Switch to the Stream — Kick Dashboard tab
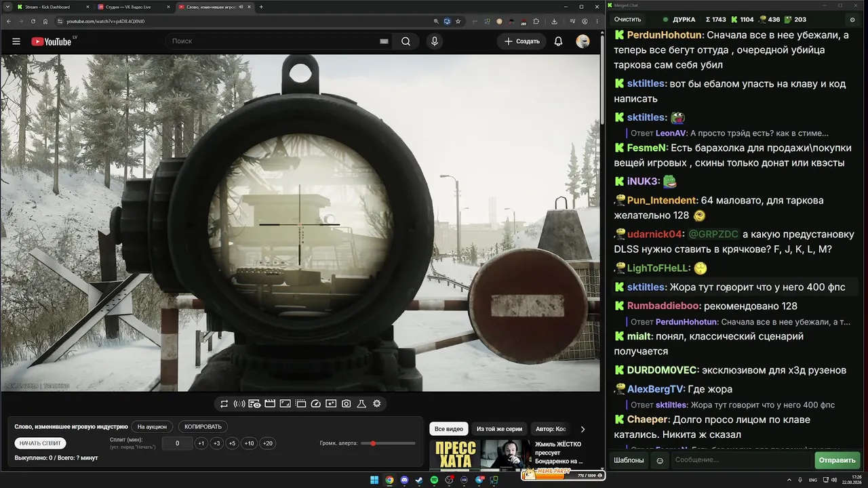The image size is (868, 488). click(x=52, y=7)
